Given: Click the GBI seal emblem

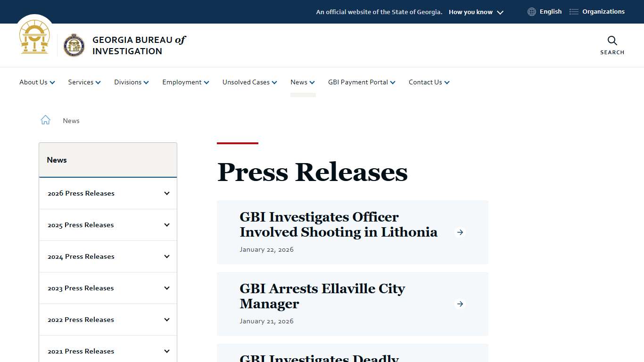Looking at the screenshot, I should point(74,45).
